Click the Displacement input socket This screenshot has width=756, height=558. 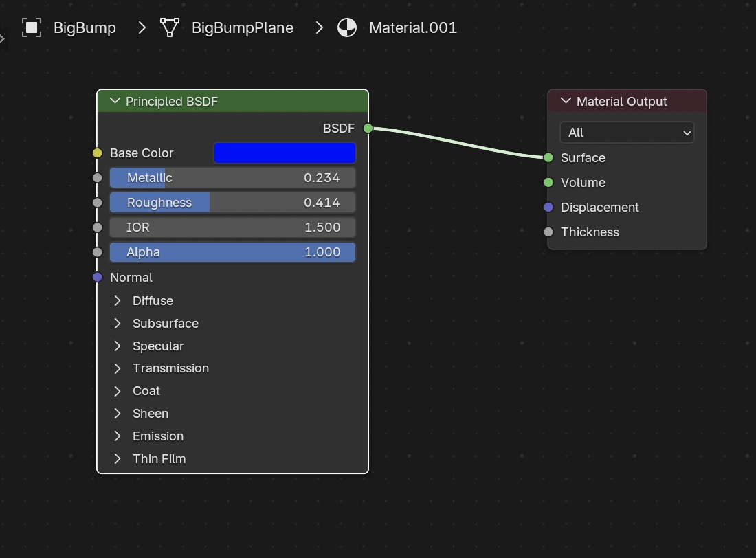tap(548, 208)
